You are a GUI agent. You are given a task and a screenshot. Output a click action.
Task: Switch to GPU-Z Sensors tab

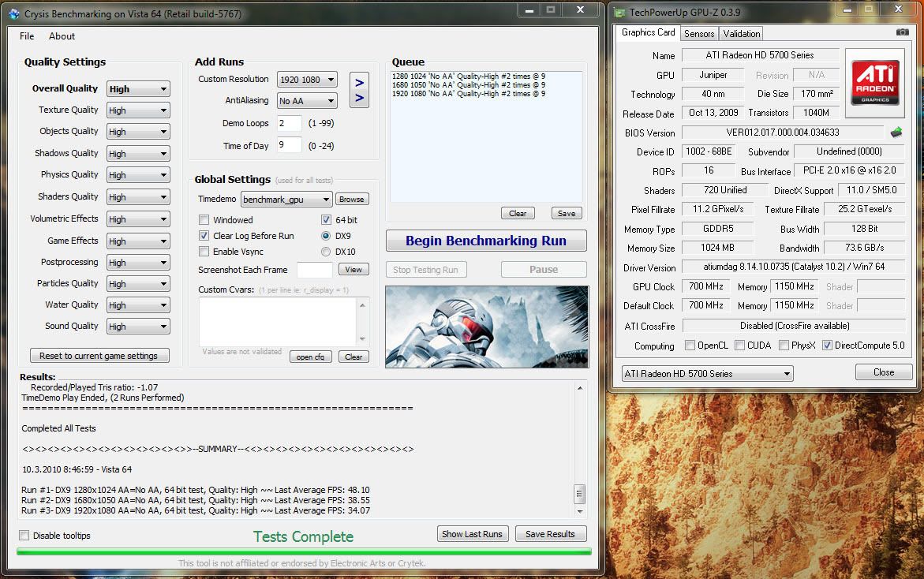[x=699, y=34]
